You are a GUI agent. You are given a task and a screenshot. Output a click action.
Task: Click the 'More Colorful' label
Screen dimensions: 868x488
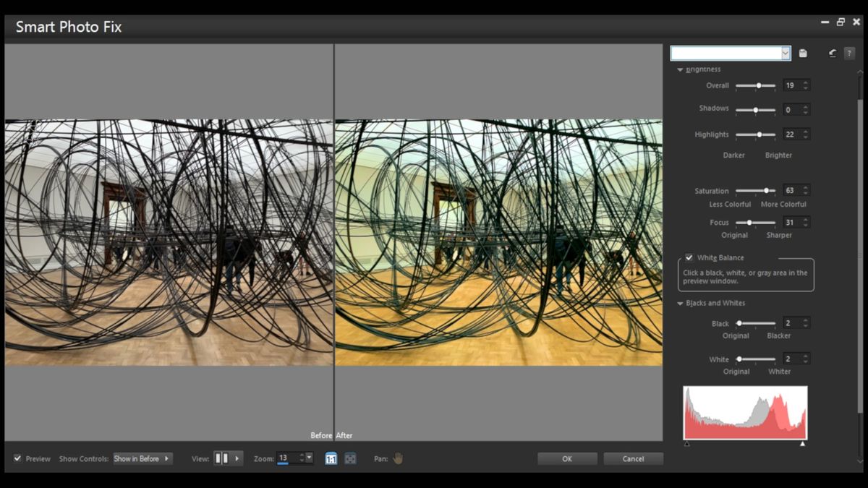783,205
